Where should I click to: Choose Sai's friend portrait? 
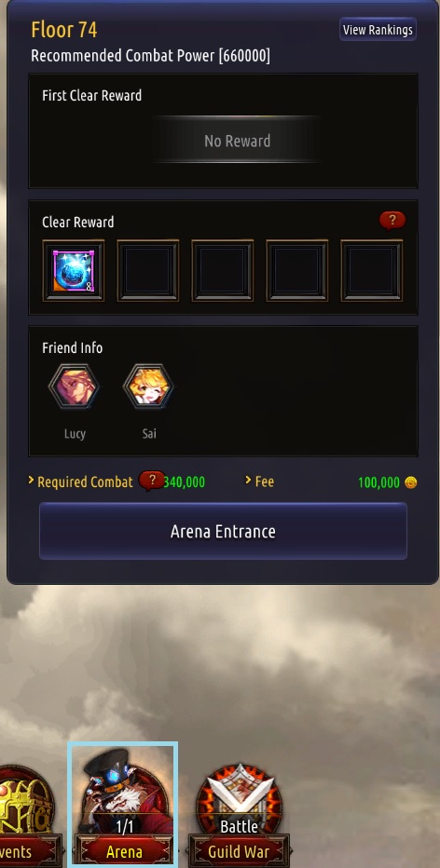click(x=148, y=386)
